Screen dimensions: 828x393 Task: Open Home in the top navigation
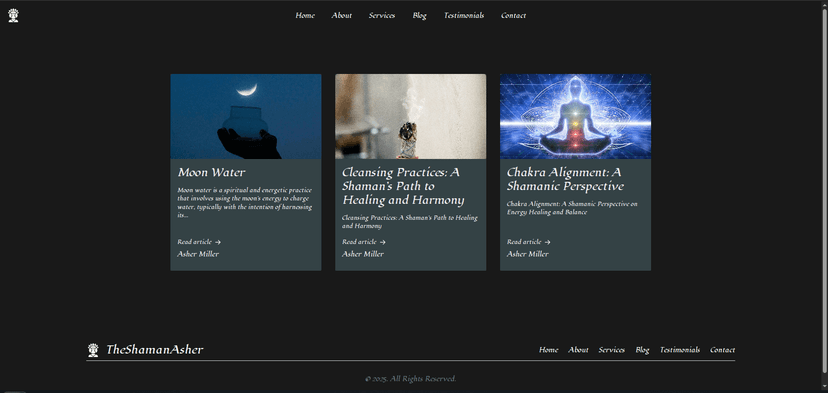[x=305, y=15]
